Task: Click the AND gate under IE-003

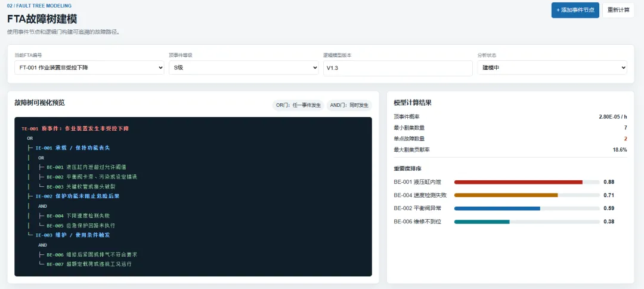Action: [x=42, y=245]
